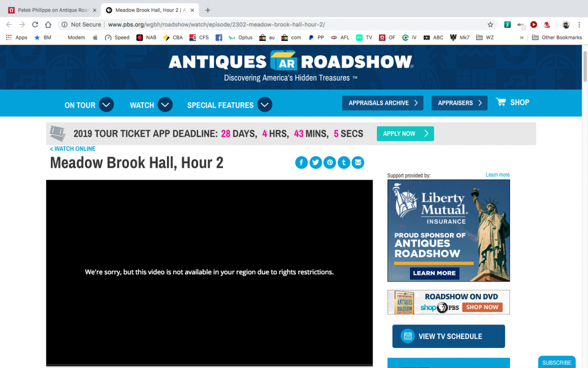Share page via email envelope icon
This screenshot has width=588, height=368.
coord(357,163)
